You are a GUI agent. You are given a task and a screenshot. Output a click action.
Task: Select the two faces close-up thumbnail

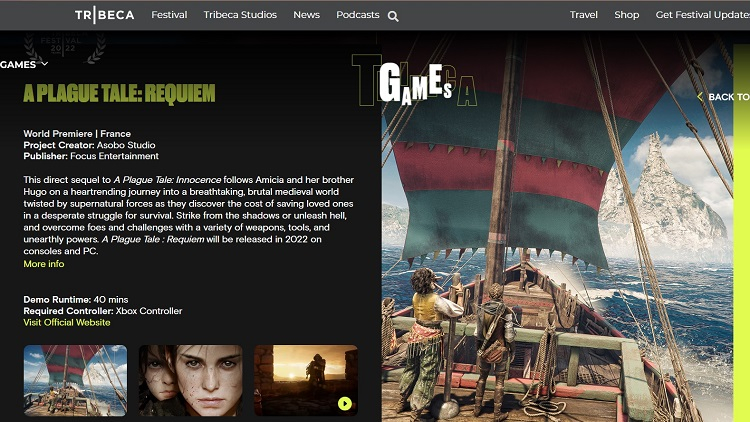pyautogui.click(x=190, y=381)
